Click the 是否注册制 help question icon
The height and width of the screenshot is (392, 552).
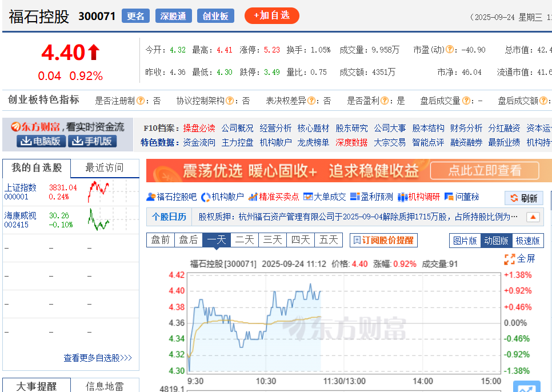(x=140, y=101)
